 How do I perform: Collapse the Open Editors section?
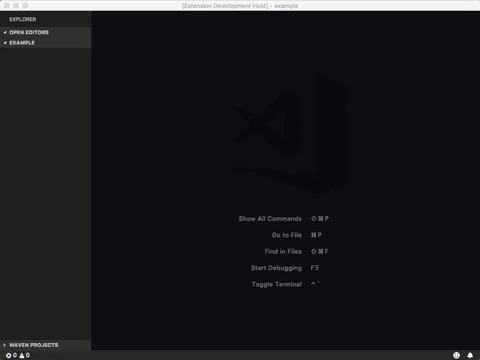coord(45,32)
